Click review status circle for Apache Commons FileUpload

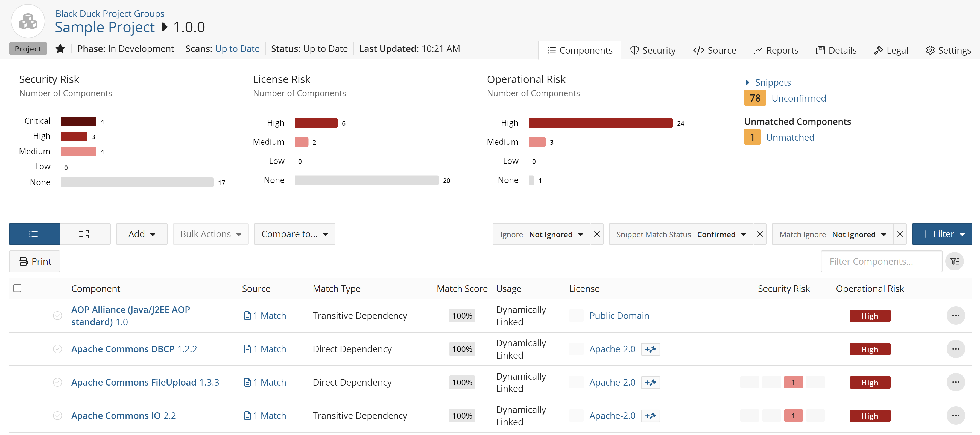point(57,383)
